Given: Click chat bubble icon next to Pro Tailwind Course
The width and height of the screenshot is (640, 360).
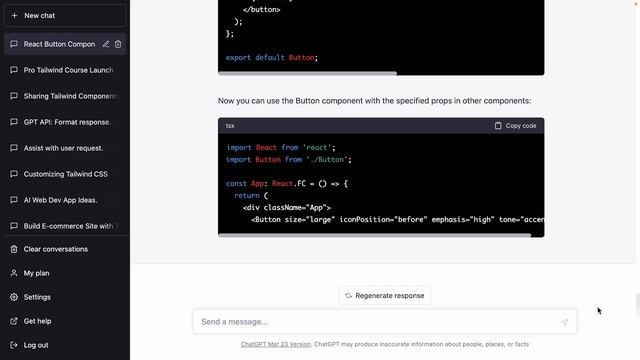Looking at the screenshot, I should 14,70.
